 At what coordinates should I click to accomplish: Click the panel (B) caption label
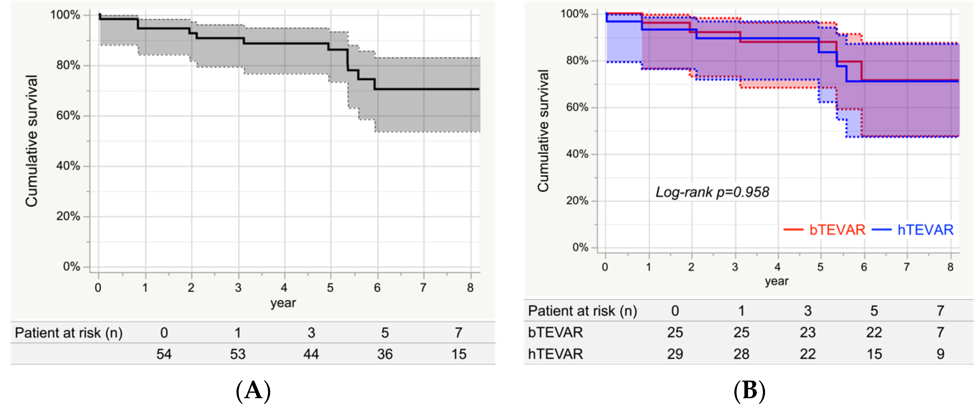point(749,391)
